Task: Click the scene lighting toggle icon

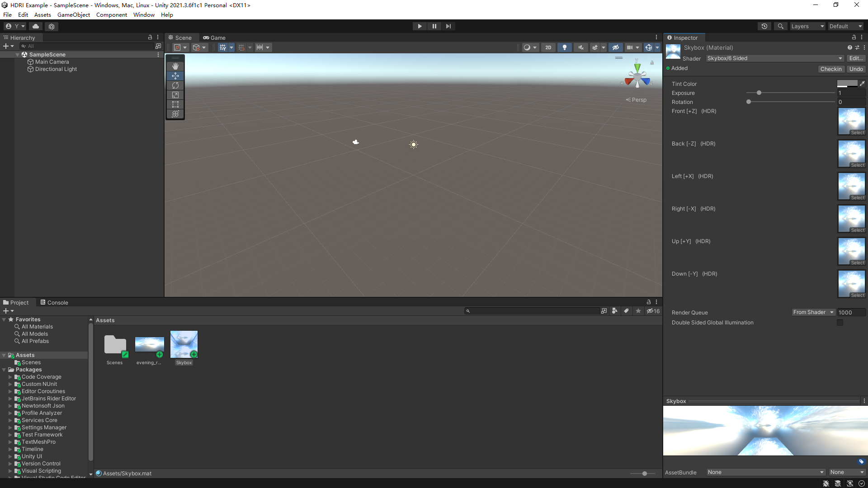Action: pyautogui.click(x=564, y=47)
